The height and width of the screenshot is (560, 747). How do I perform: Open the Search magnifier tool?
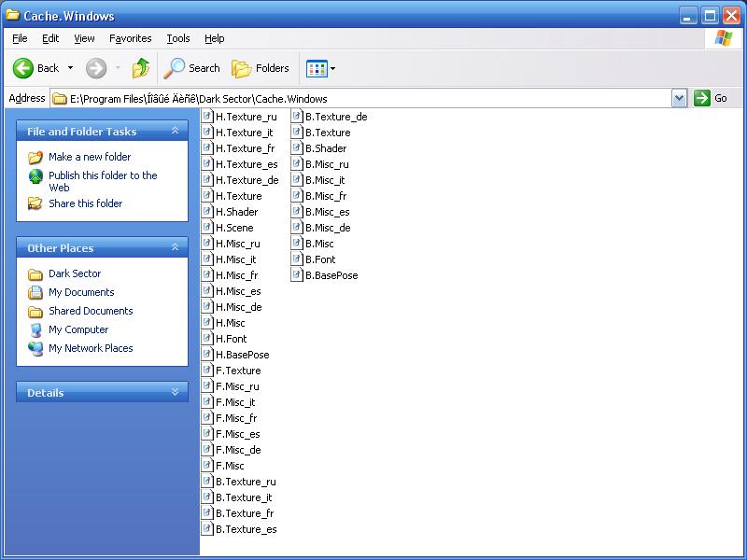[192, 68]
